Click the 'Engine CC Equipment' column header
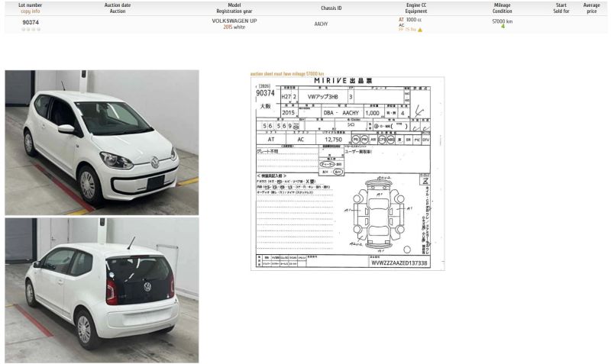This screenshot has width=611, height=364. pyautogui.click(x=416, y=8)
